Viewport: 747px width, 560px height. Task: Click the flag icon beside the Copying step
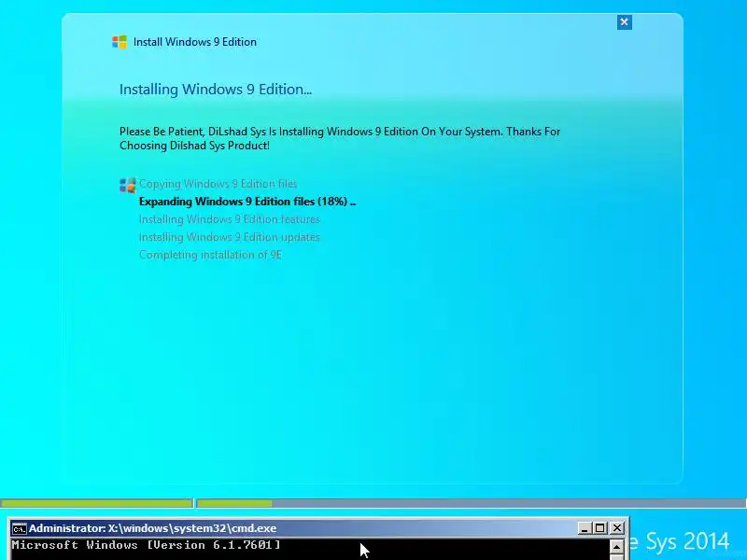pyautogui.click(x=128, y=185)
